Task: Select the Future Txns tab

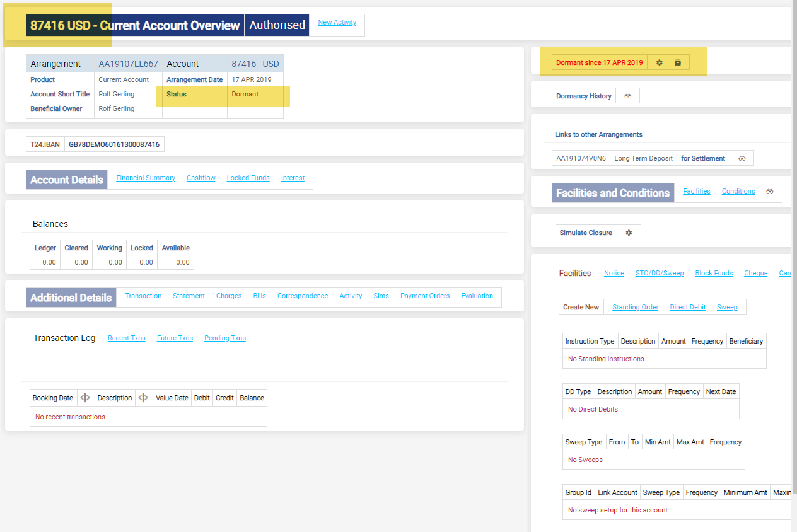Action: (175, 338)
